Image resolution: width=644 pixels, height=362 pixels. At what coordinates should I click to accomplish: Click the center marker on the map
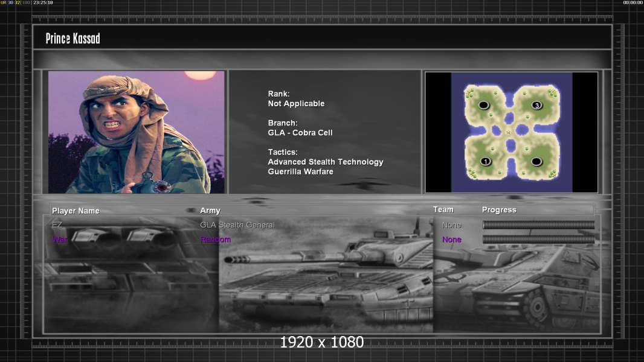click(509, 132)
